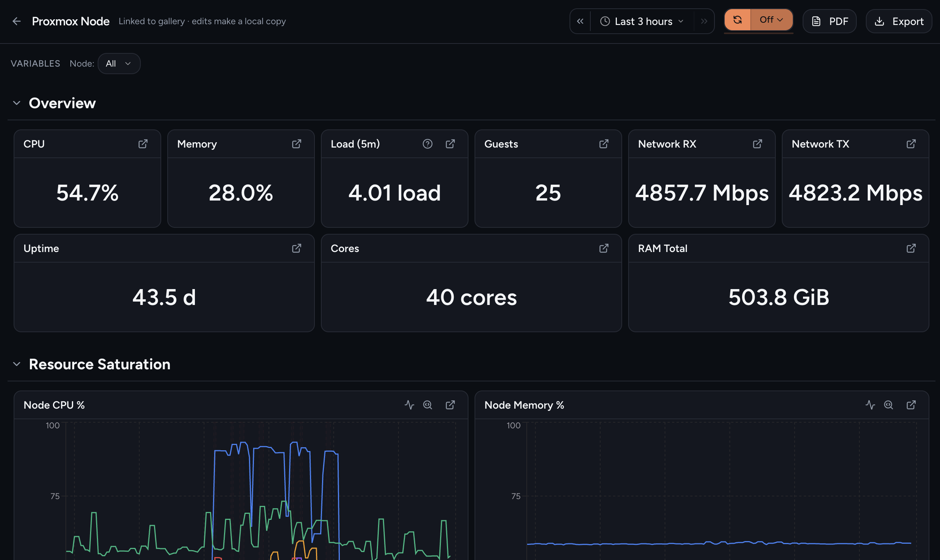Open the Guests panel external link icon

click(x=604, y=144)
